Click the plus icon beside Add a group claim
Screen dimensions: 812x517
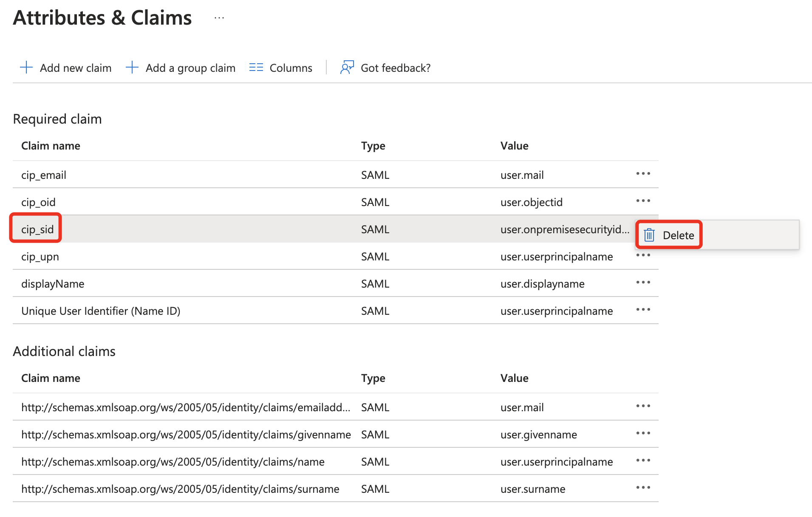(132, 68)
